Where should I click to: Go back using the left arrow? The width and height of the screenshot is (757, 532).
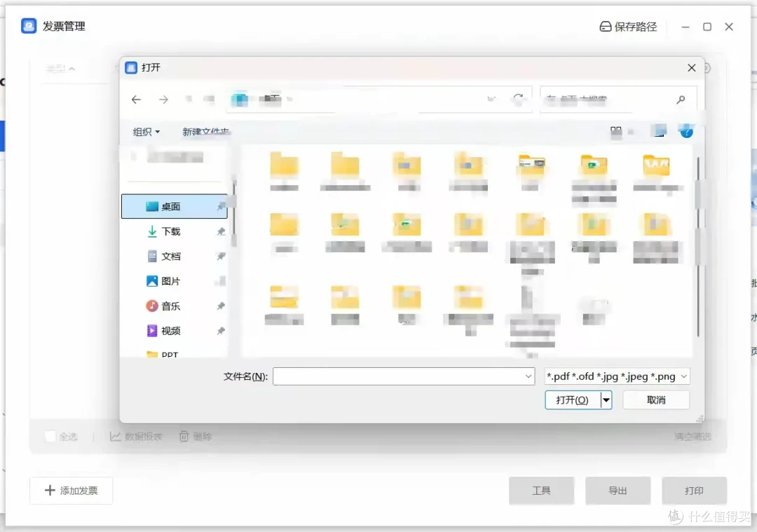[x=136, y=100]
